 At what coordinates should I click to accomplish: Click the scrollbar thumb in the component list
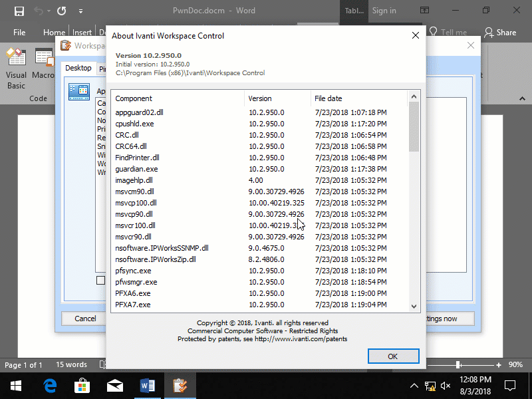tap(414, 126)
